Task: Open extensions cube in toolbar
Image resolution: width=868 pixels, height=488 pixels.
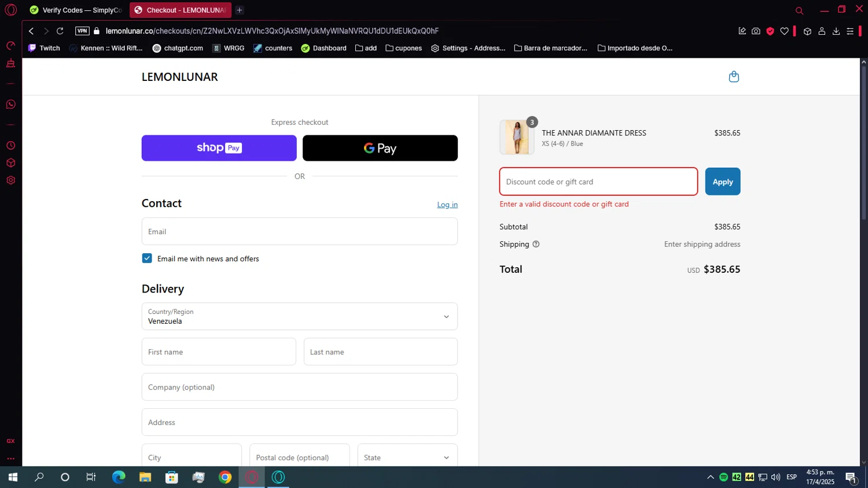Action: 808,31
